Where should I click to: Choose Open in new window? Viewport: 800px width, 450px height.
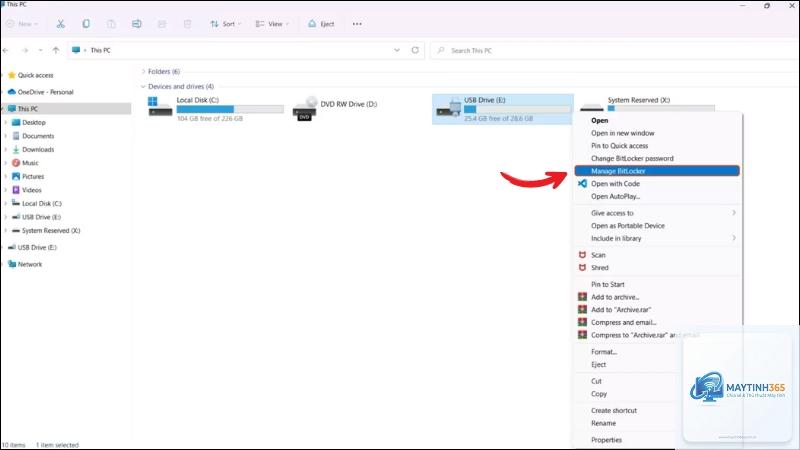(622, 133)
